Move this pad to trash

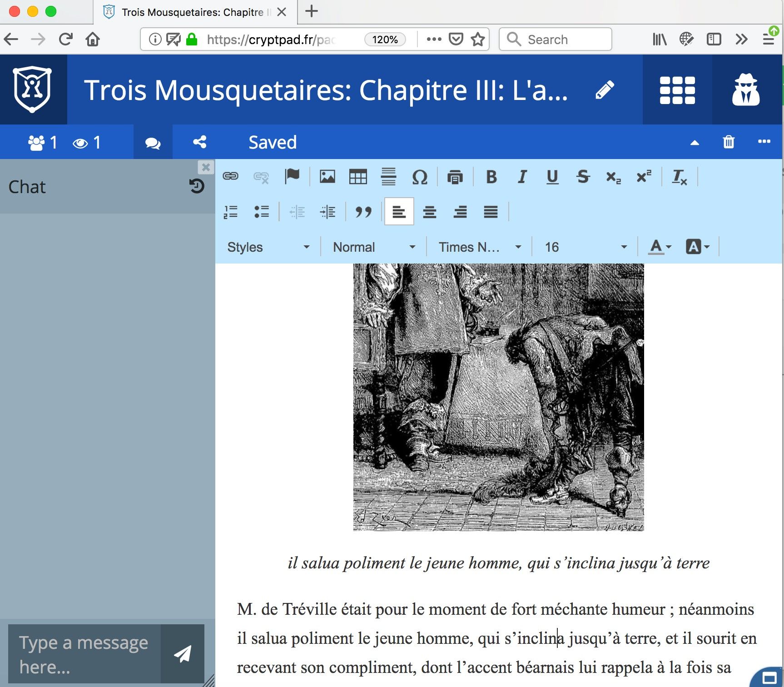pyautogui.click(x=729, y=142)
